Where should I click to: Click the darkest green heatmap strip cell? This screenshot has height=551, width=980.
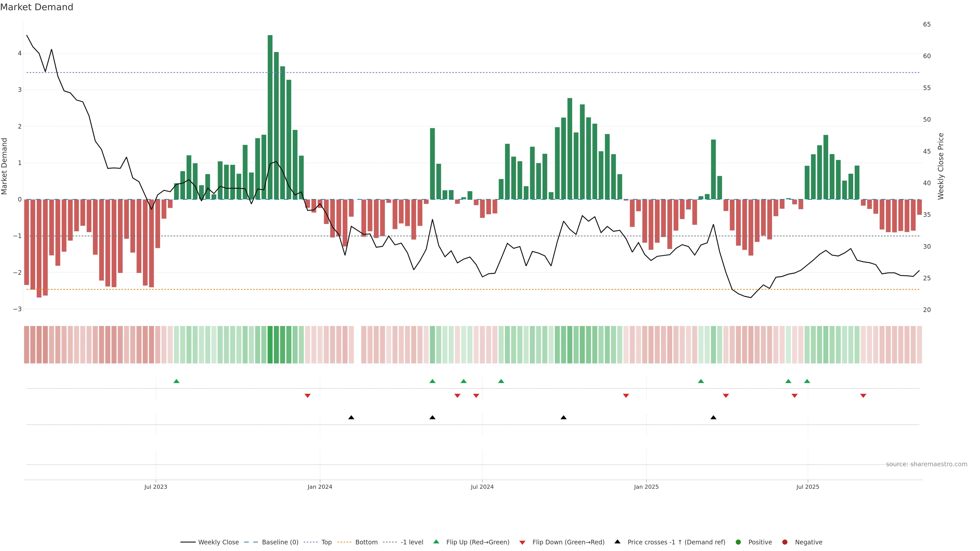[x=270, y=345]
